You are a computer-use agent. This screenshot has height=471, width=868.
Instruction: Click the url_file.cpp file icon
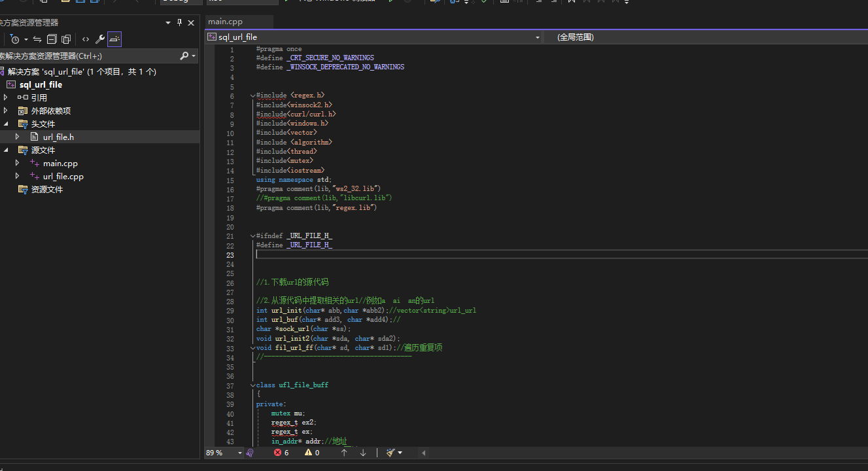[x=35, y=176]
